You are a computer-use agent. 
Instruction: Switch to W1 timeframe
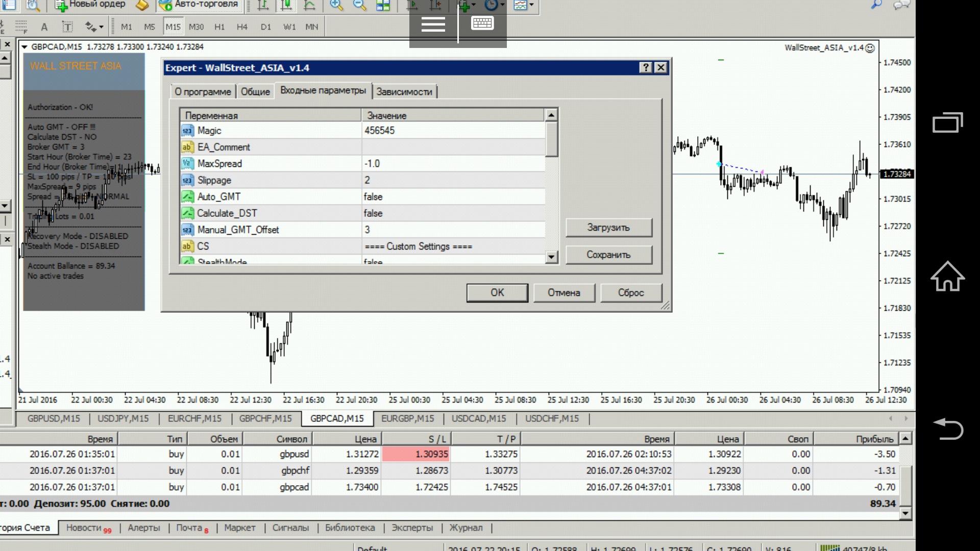[x=289, y=27]
